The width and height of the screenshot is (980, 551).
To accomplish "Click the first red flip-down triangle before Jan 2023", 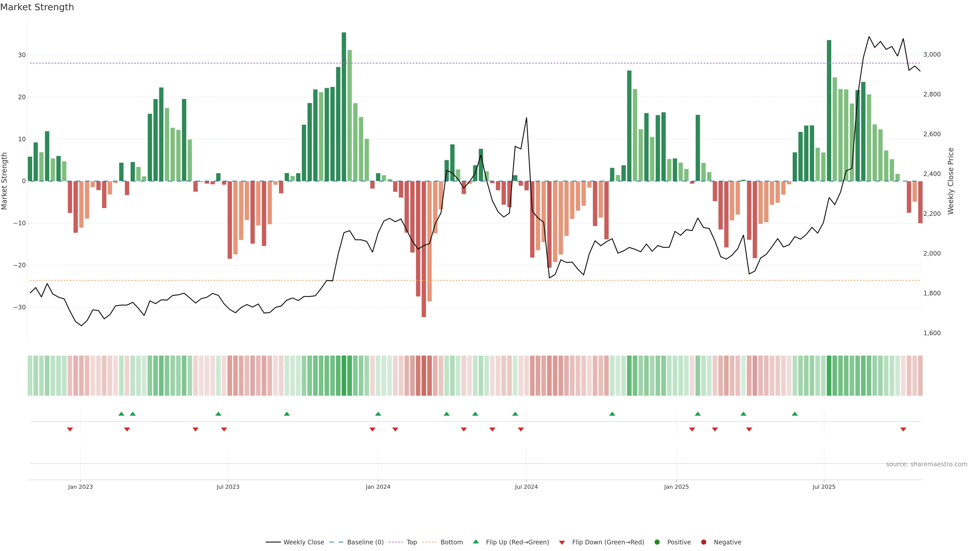I will (x=70, y=429).
